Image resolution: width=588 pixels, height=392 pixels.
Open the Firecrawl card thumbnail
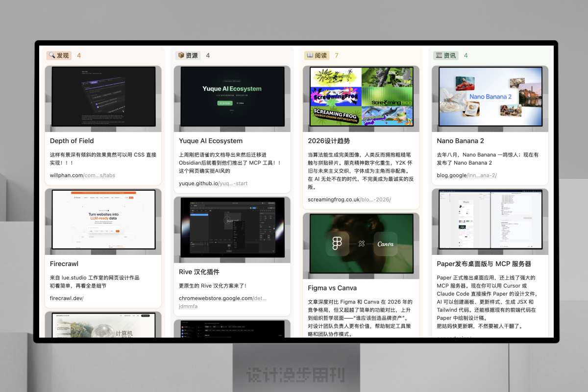pos(103,222)
